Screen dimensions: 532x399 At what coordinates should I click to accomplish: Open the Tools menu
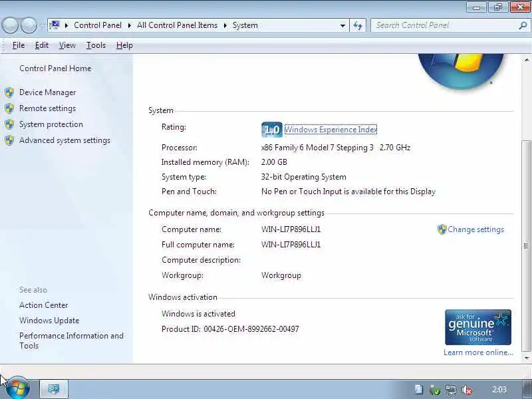[x=96, y=45]
